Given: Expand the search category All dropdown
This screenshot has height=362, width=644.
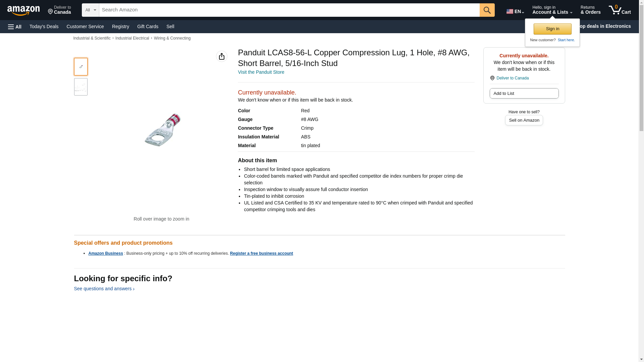Looking at the screenshot, I should [x=90, y=10].
